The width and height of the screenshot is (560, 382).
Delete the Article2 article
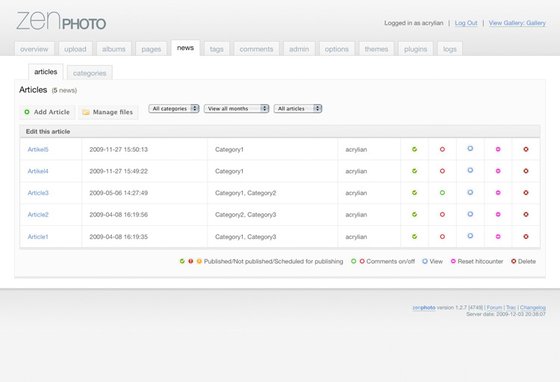coord(526,215)
